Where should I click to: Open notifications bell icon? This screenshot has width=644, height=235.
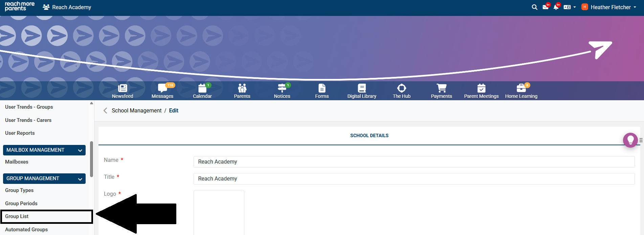556,7
